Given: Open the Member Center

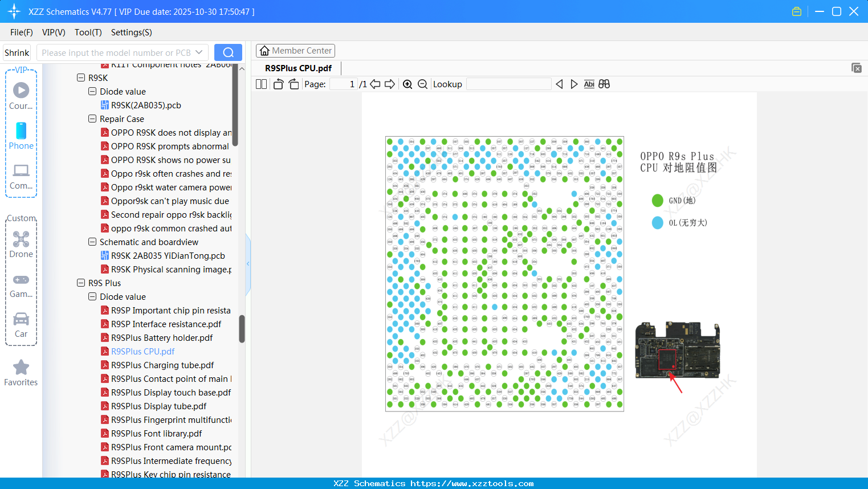Looking at the screenshot, I should click(x=295, y=51).
